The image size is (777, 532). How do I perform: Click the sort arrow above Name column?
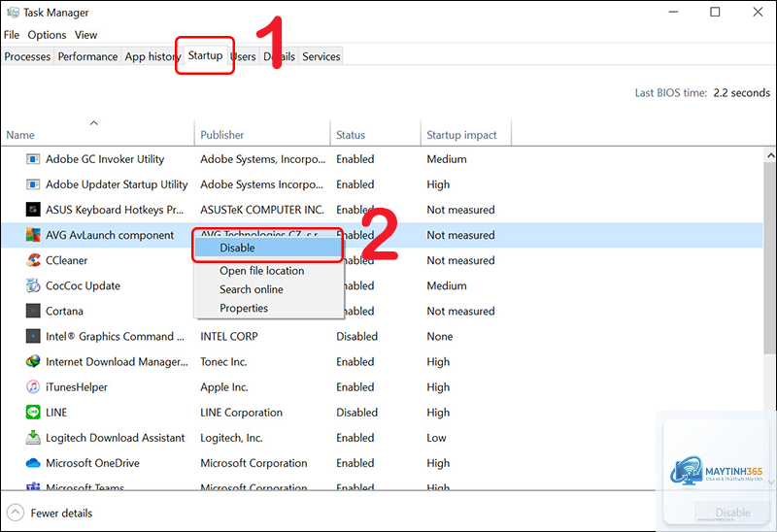tap(93, 123)
